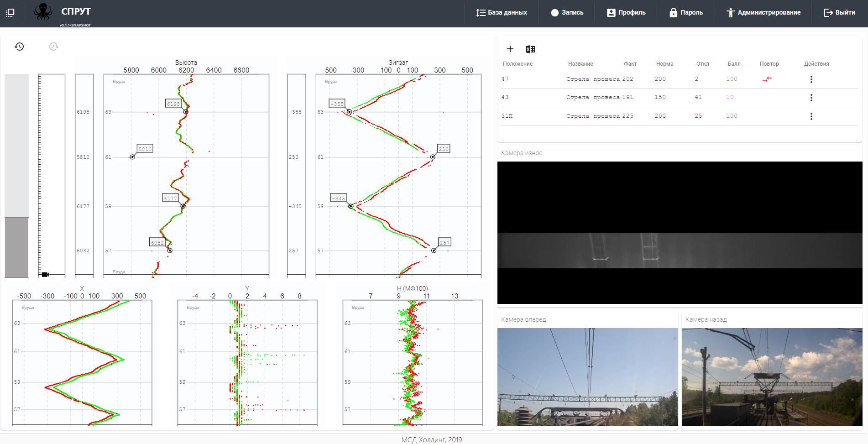Click the Камера назад image
Screen dimensions: 868x444
point(772,377)
